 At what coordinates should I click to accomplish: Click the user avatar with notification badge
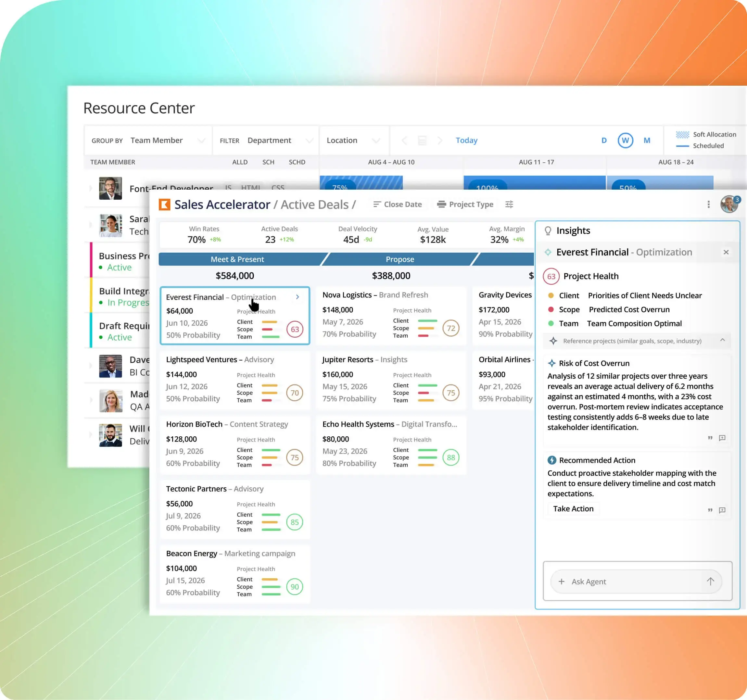729,204
